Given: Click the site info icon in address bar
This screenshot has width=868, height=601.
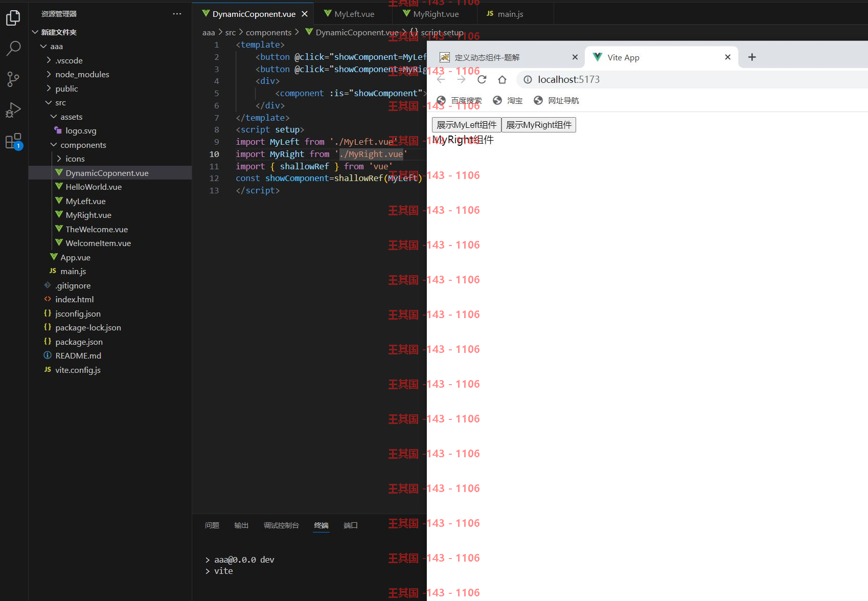Looking at the screenshot, I should coord(528,79).
